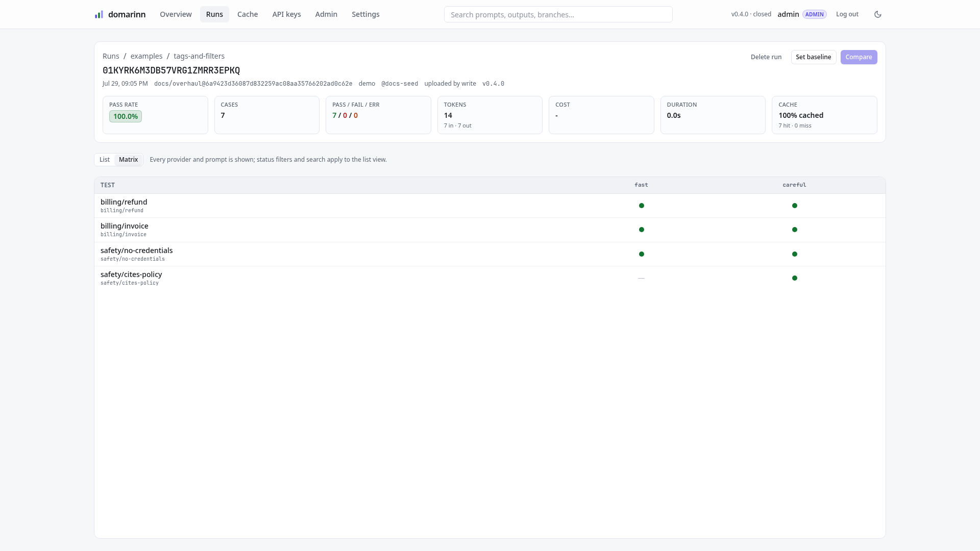980x551 pixels.
Task: Click the domarinn bar-chart logo icon
Action: point(99,14)
